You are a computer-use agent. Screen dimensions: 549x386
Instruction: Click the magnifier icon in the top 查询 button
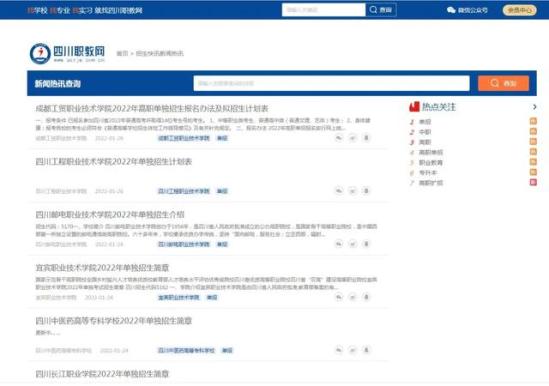(x=373, y=10)
